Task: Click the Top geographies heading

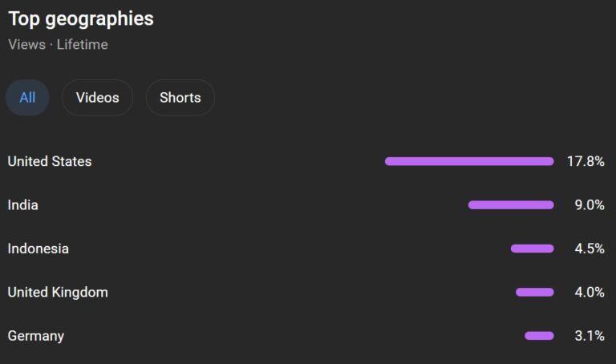Action: (81, 19)
